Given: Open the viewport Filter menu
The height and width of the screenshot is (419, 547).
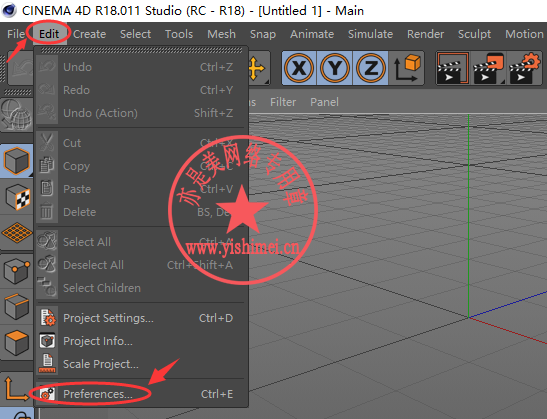Looking at the screenshot, I should tap(283, 102).
